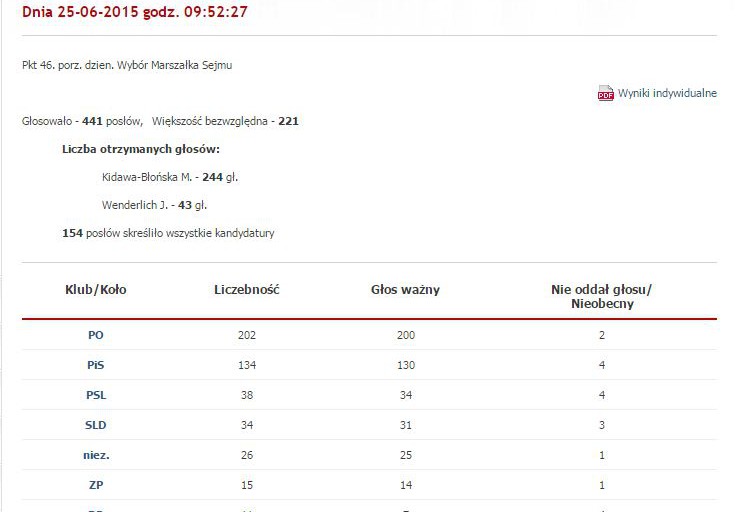
Task: Click the SLD club link
Action: coord(96,425)
